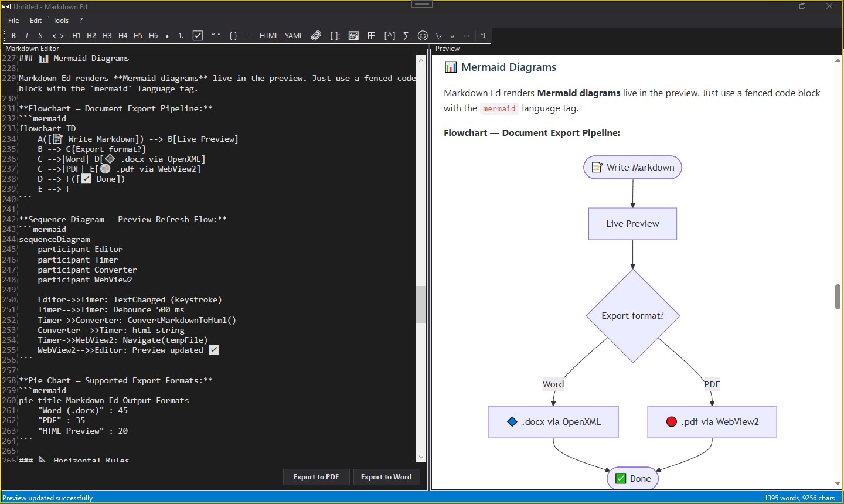
Task: Click the word and character count
Action: coord(799,498)
